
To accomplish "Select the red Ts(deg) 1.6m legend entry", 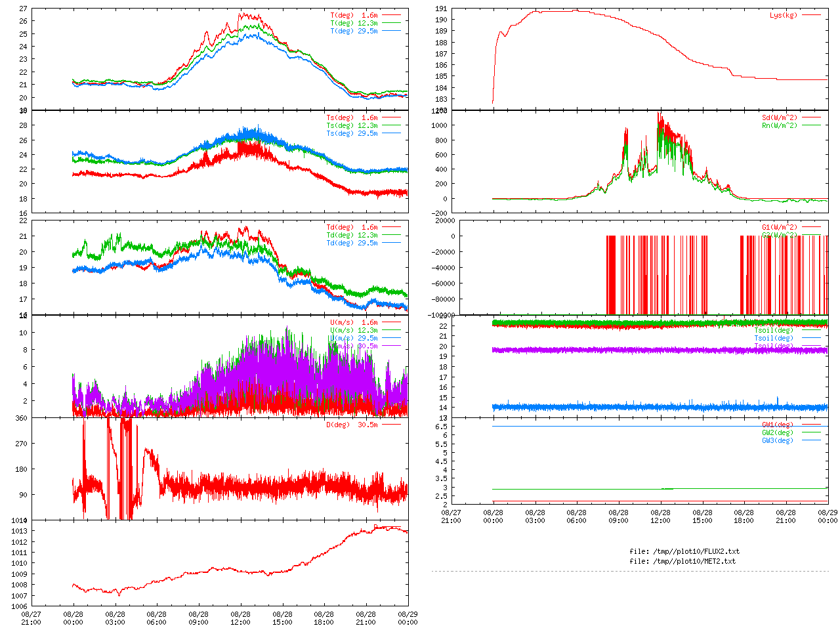I will coord(352,117).
